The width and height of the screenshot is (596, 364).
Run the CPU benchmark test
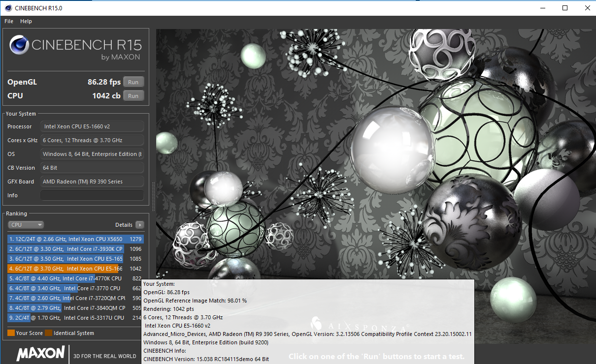(133, 96)
